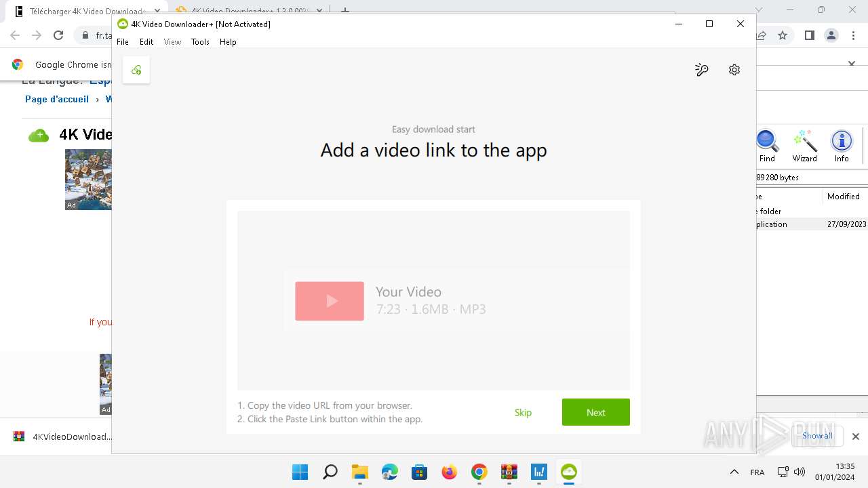Click the 4K Video Downloader taskbar icon
This screenshot has height=488, width=868.
pyautogui.click(x=569, y=472)
